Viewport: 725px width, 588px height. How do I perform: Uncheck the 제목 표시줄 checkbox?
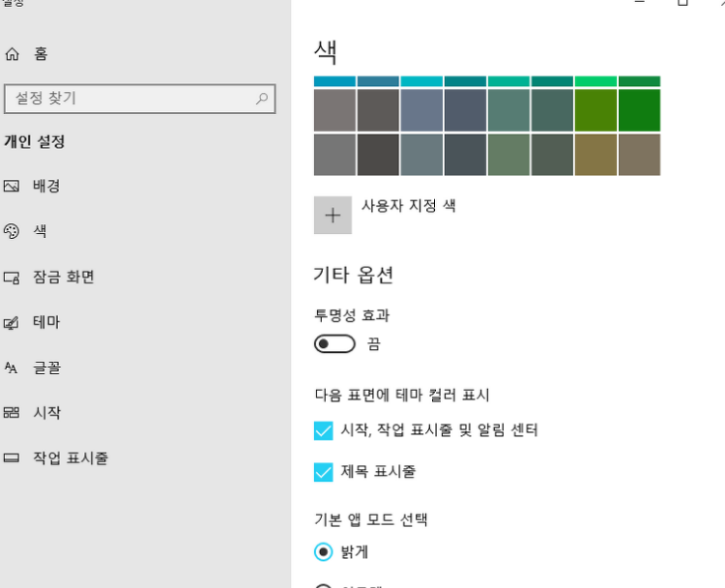click(323, 472)
